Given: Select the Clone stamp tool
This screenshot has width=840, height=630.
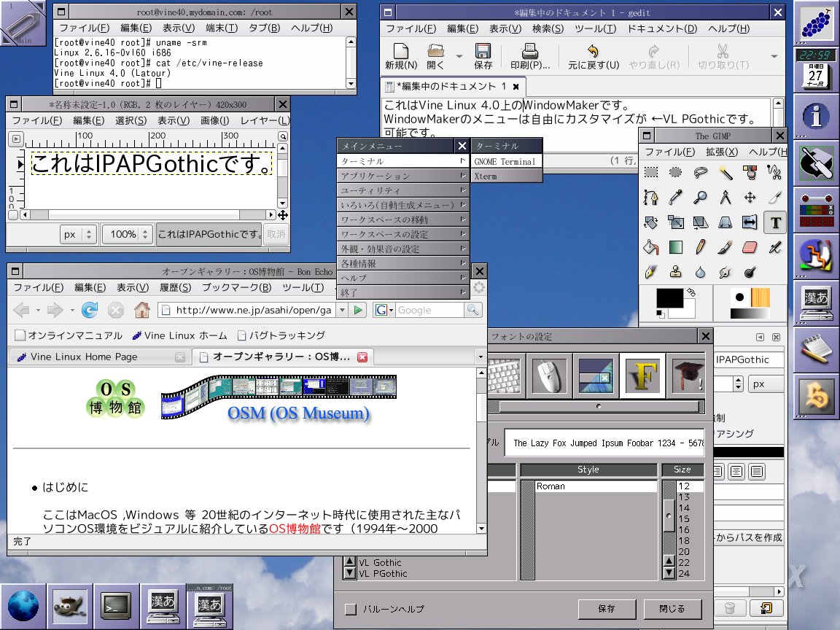Looking at the screenshot, I should point(675,272).
